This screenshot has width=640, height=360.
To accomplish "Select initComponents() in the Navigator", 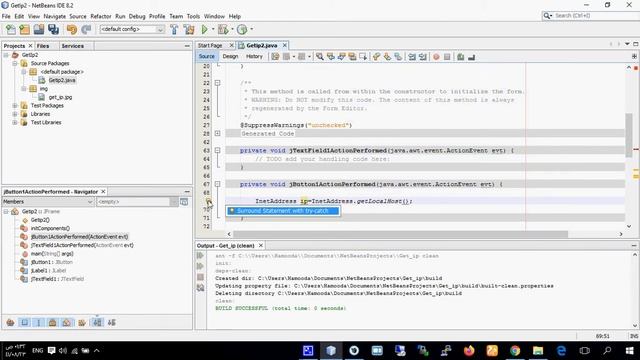I will click(50, 228).
